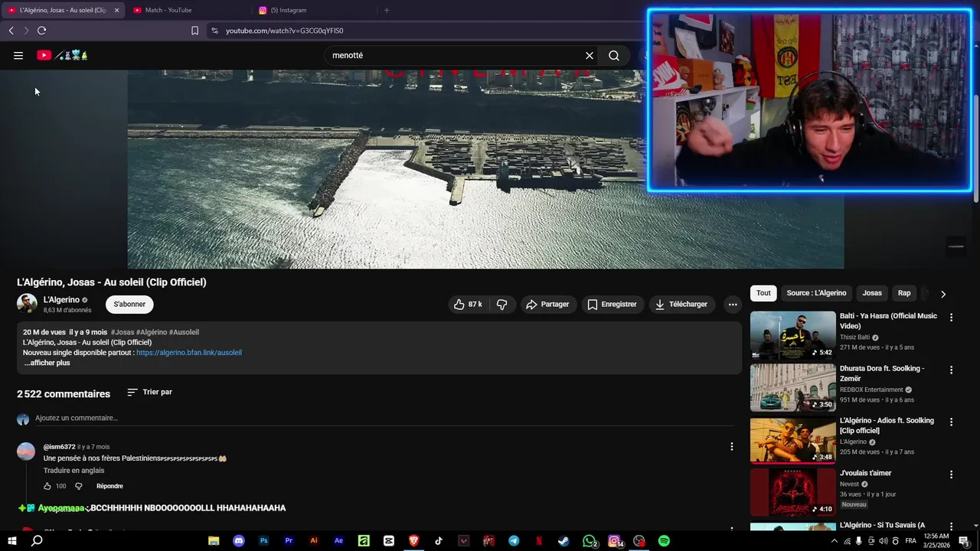Screen dimensions: 980x551
Task: Open Photoshop from the taskbar
Action: [x=264, y=540]
